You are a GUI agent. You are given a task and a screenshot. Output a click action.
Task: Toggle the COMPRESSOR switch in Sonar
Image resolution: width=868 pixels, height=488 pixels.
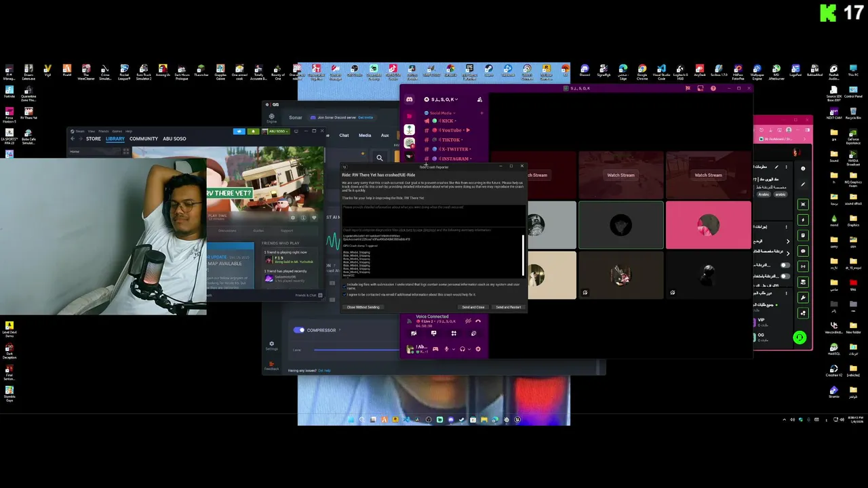click(x=299, y=330)
